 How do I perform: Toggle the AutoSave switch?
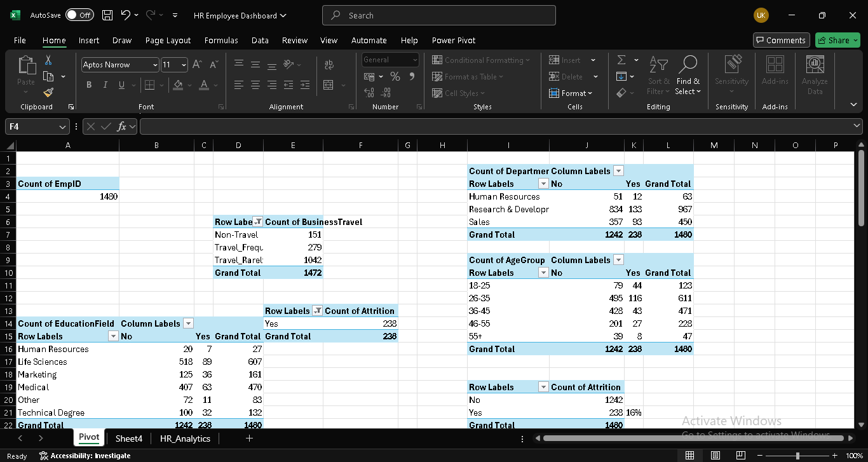[79, 15]
